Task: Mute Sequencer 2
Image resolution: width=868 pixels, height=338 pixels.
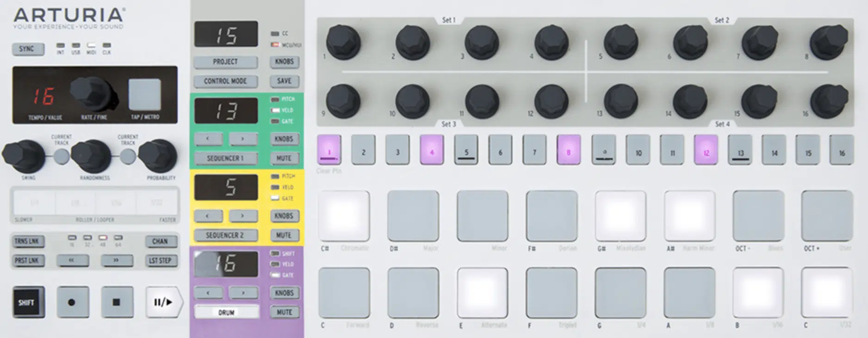Action: (x=284, y=235)
